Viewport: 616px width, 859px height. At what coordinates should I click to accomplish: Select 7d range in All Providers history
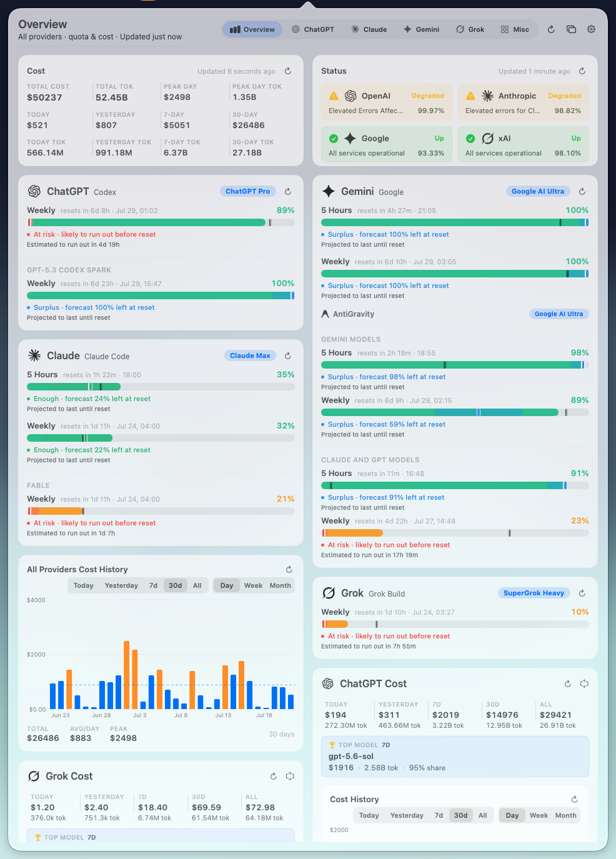tap(153, 586)
